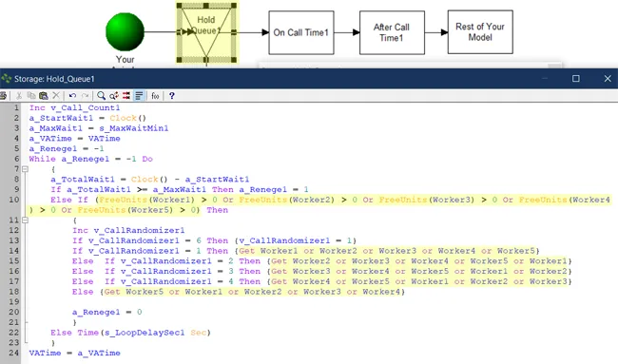Select the Hold Queue1 storage activity

pos(206,32)
